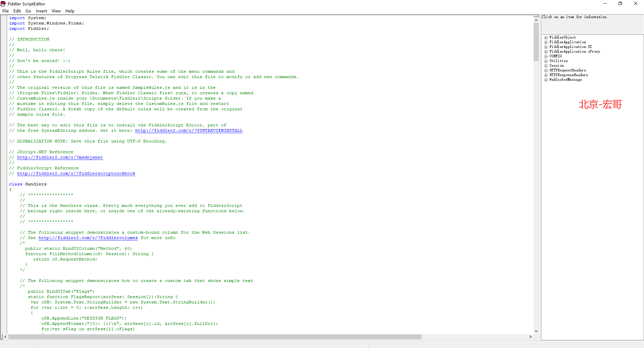The image size is (644, 348).
Task: Select HTTPRequestHeaders label in class tree
Action: [568, 70]
